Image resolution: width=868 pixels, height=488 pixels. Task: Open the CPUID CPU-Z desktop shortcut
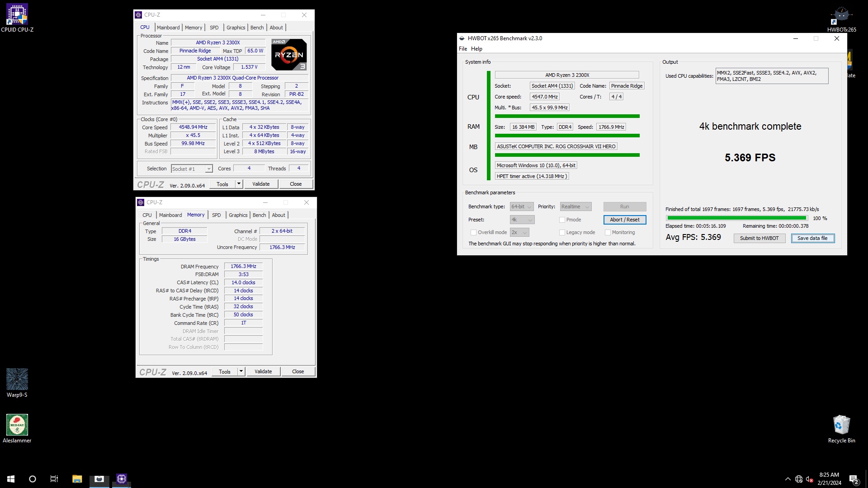click(x=17, y=18)
